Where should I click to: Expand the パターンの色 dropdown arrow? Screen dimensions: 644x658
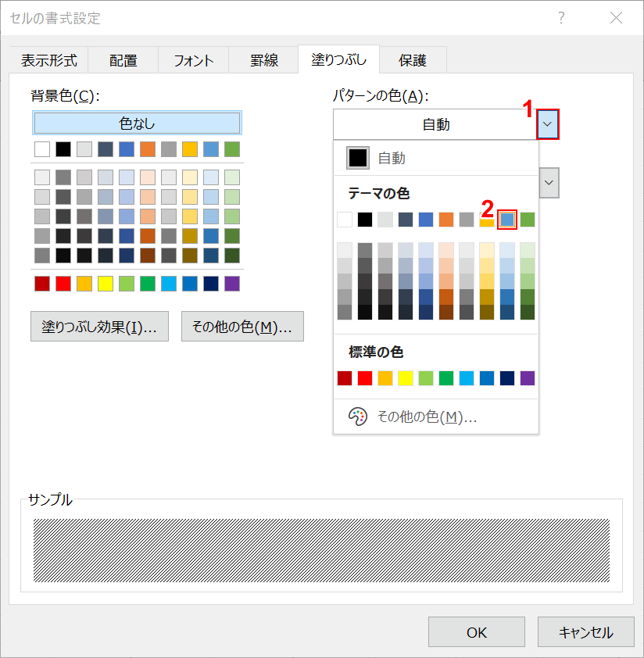[x=547, y=124]
